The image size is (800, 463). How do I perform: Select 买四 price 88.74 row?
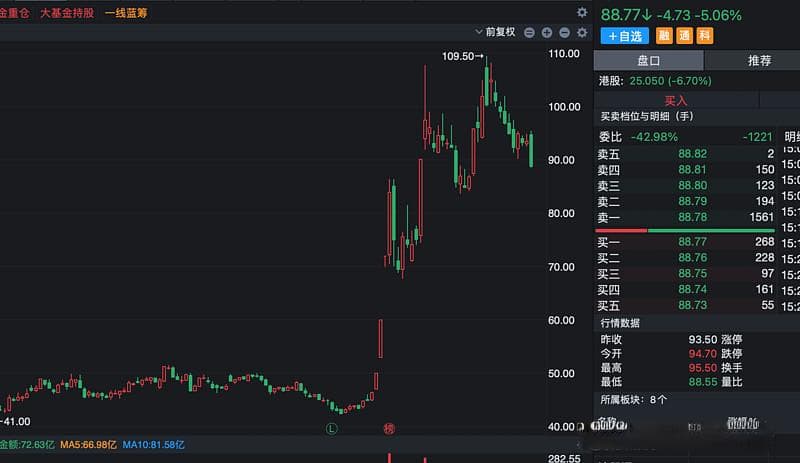click(x=685, y=289)
